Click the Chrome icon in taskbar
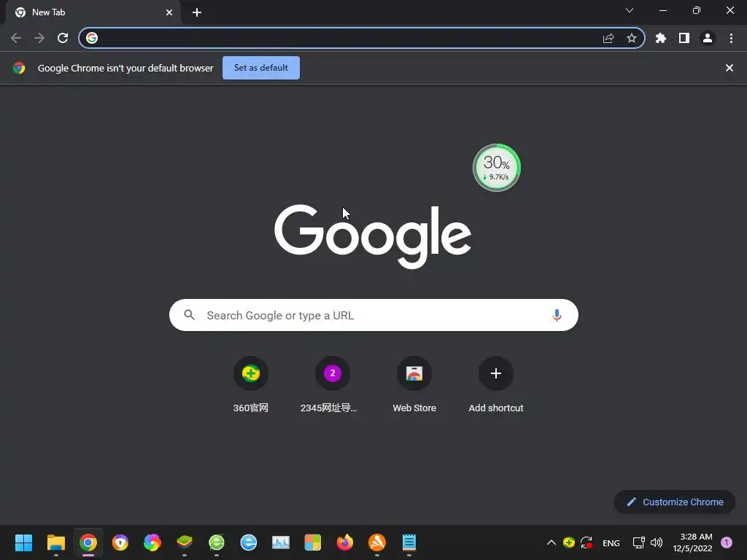 88,542
